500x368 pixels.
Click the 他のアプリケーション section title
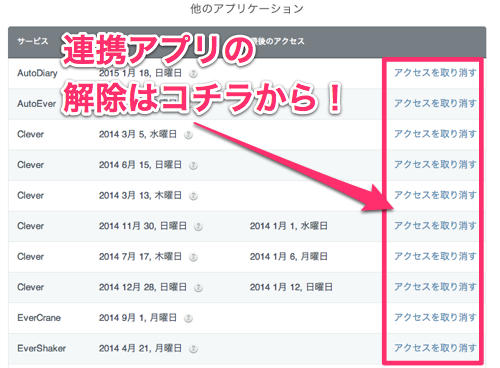(247, 9)
